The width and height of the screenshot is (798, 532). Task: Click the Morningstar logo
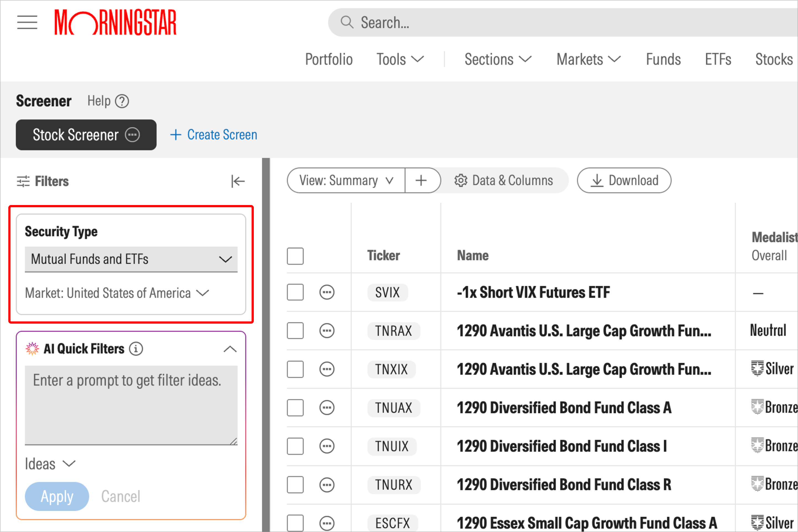click(x=115, y=22)
